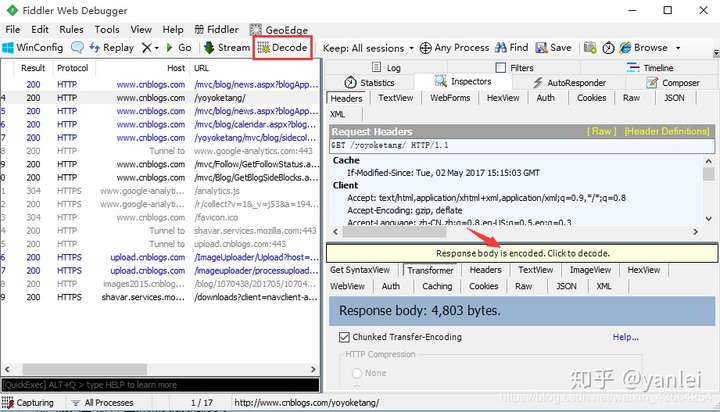Screen dimensions: 720x412
Task: Open the Composer tab
Action: click(673, 83)
